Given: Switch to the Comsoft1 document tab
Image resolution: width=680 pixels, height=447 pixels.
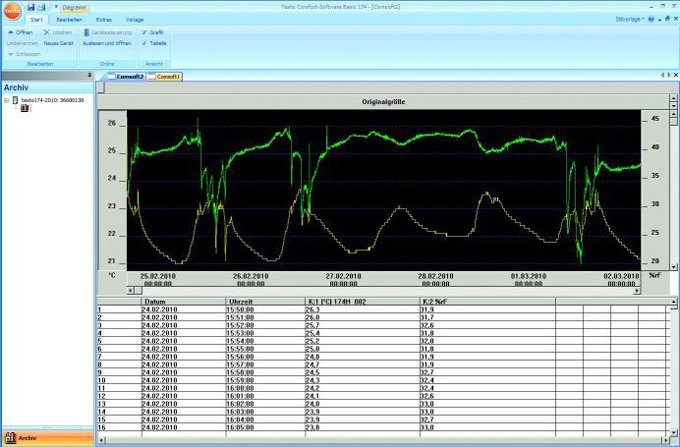Looking at the screenshot, I should [x=165, y=77].
